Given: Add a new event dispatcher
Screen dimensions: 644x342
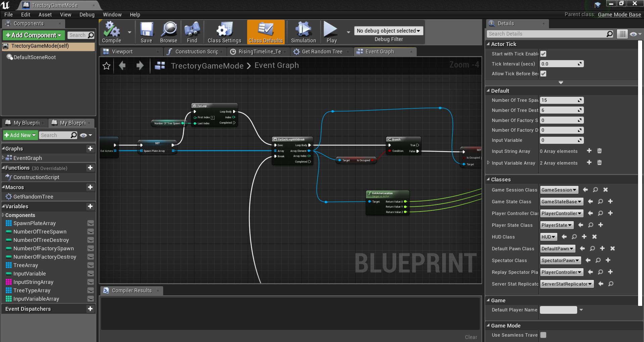Looking at the screenshot, I should [x=90, y=309].
